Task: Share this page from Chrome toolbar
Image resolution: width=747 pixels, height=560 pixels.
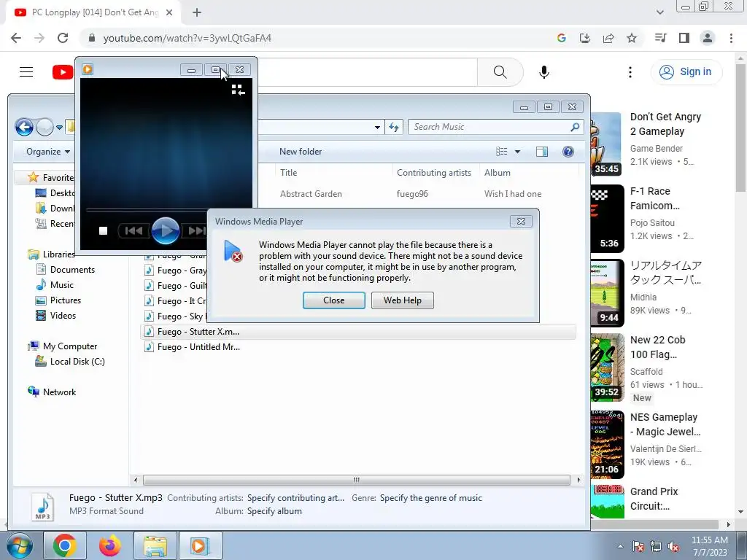Action: click(x=608, y=38)
